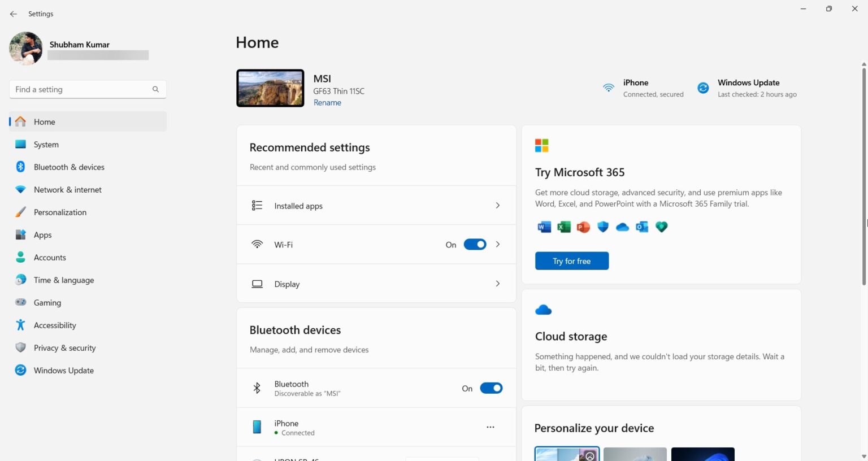Click the Windows Update sidebar icon
Viewport: 868px width, 461px height.
coord(20,370)
